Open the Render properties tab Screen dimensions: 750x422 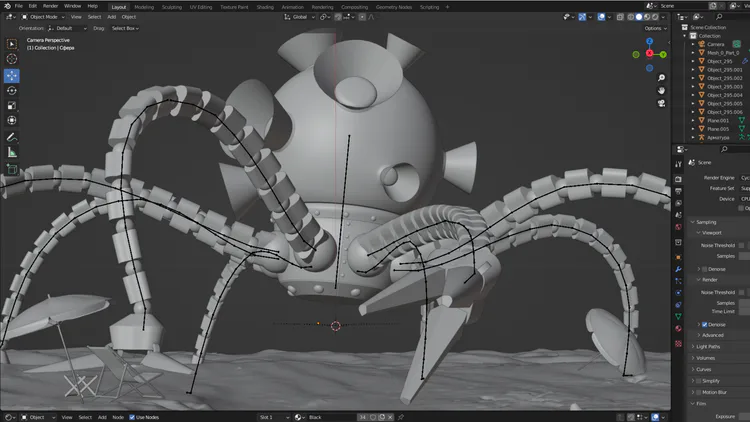pos(678,179)
